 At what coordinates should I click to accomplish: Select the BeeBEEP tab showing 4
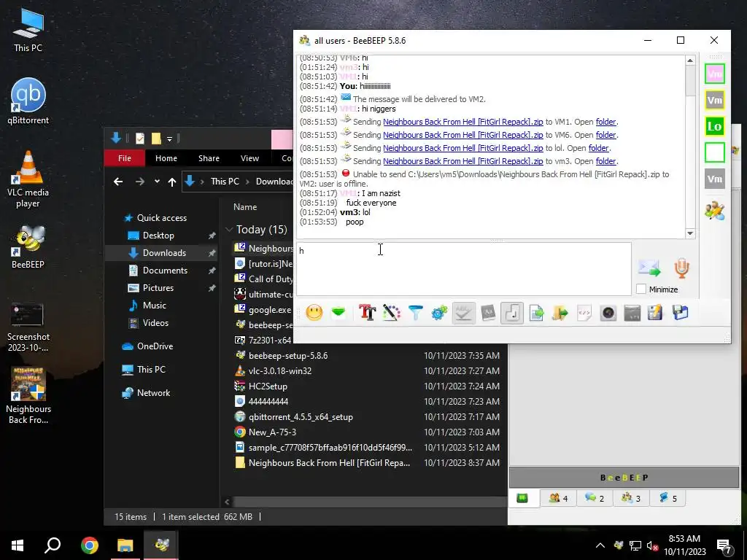tap(558, 498)
